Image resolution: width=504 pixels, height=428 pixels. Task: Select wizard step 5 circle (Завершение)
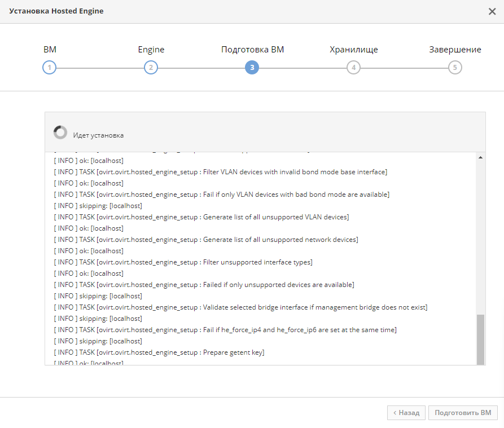coord(455,68)
